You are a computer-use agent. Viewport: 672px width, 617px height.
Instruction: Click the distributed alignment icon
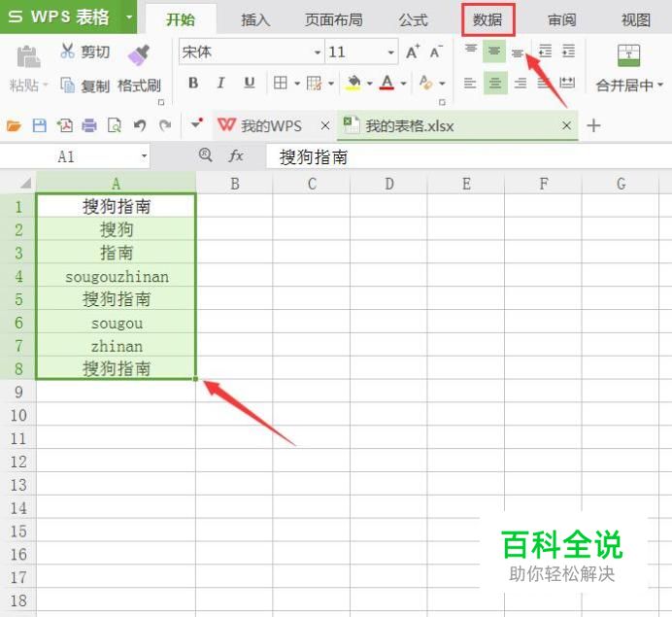coord(567,83)
